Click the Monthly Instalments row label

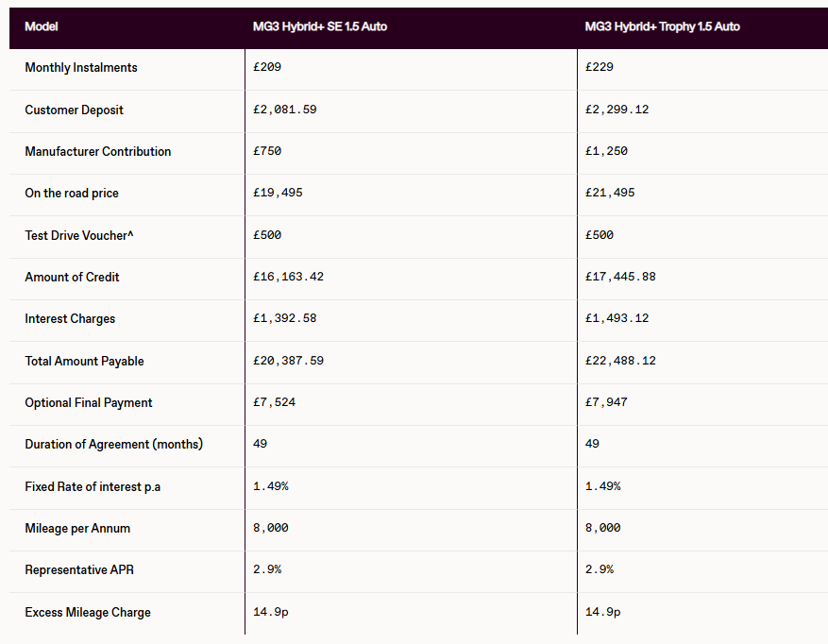(81, 68)
